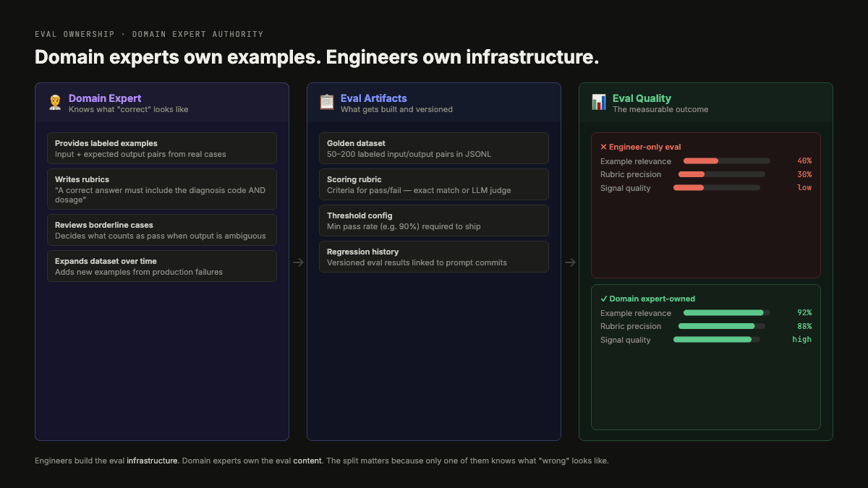868x488 pixels.
Task: Click the highlighted word "infrastructure" in the footer
Action: [152, 461]
